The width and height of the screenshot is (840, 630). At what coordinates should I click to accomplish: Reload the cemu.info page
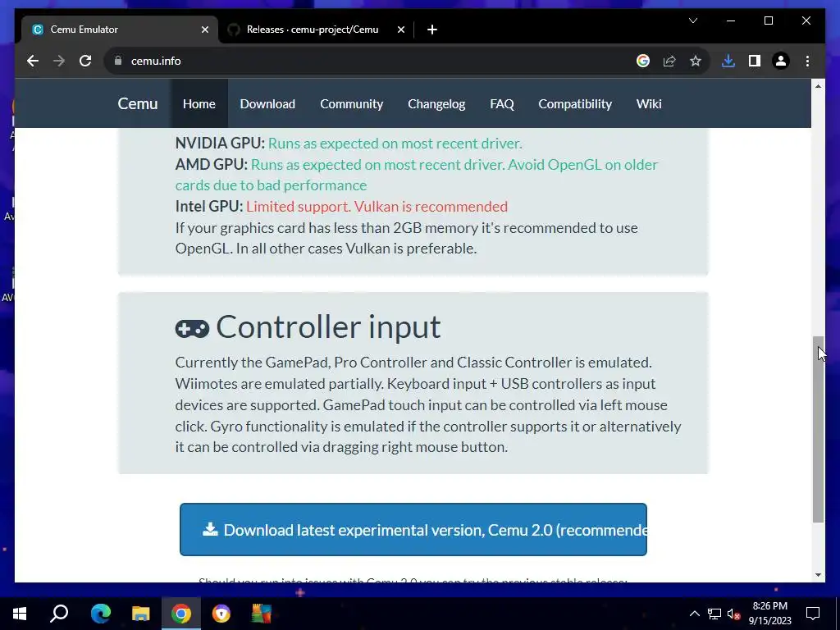tap(85, 61)
